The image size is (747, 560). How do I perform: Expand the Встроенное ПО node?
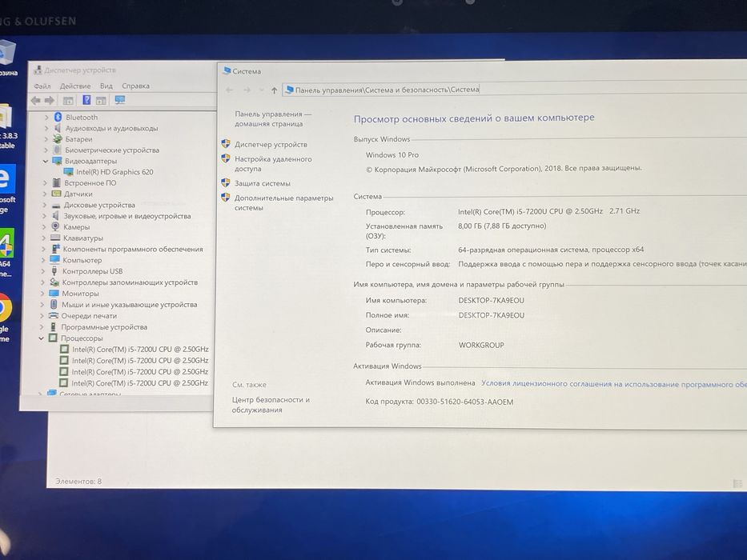[x=46, y=183]
